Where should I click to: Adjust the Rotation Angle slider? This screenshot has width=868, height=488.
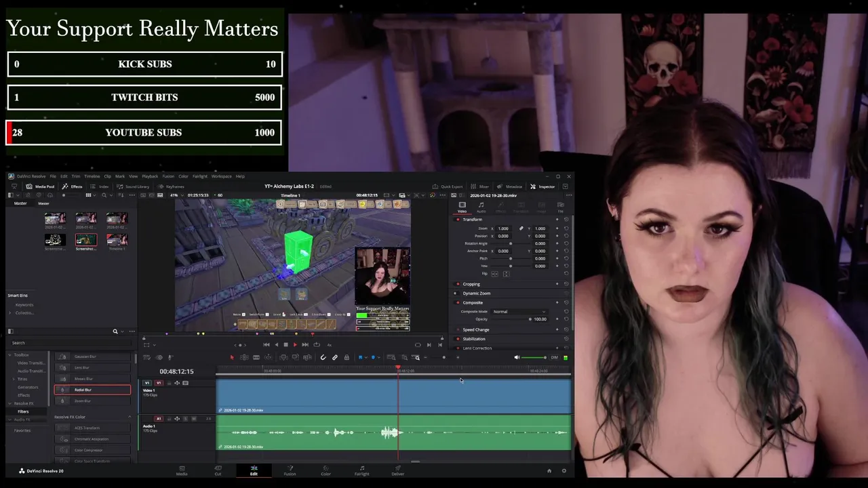click(511, 243)
